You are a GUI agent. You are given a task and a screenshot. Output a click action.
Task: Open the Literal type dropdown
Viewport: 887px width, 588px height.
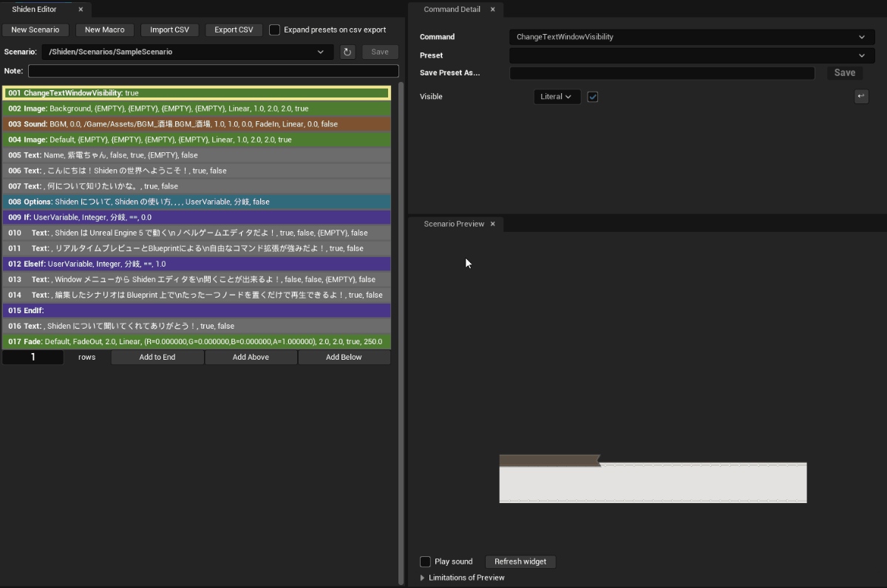tap(557, 97)
